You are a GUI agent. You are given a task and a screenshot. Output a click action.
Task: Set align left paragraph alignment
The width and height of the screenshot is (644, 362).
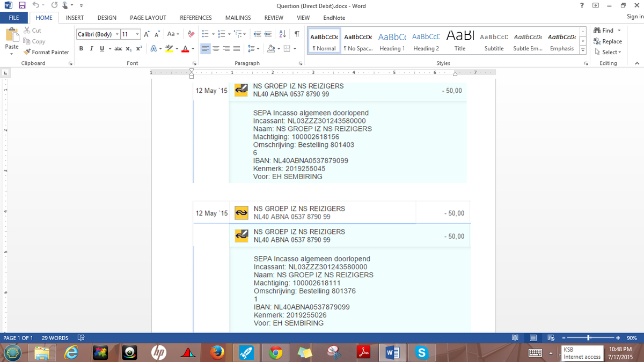coord(206,48)
